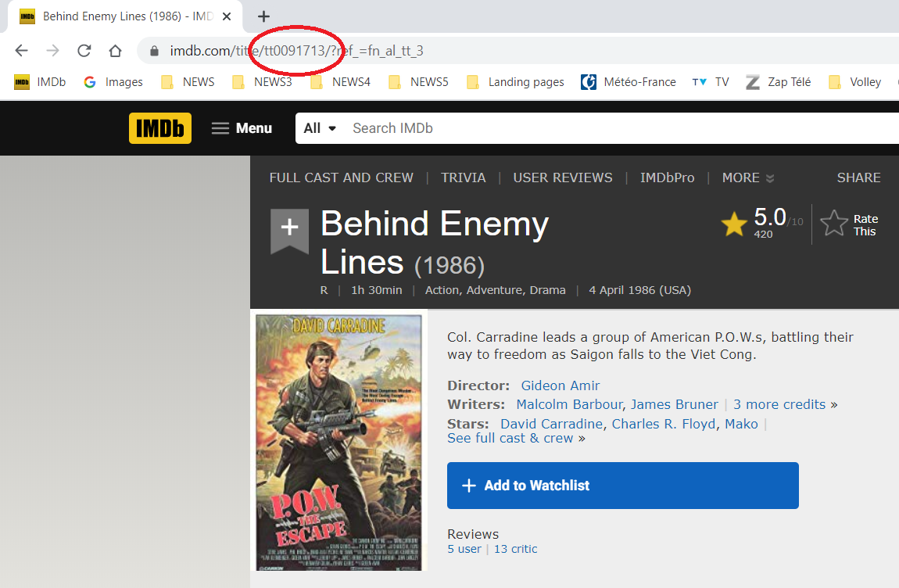Close the Behind Enemy Lines tab
899x588 pixels.
click(x=227, y=16)
